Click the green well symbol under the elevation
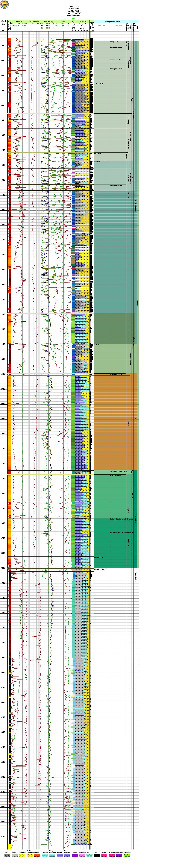176x868 pixels. 73,19
